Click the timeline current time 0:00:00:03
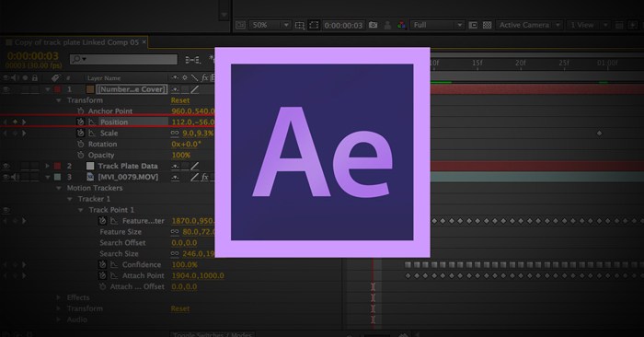The image size is (644, 337). (x=33, y=56)
